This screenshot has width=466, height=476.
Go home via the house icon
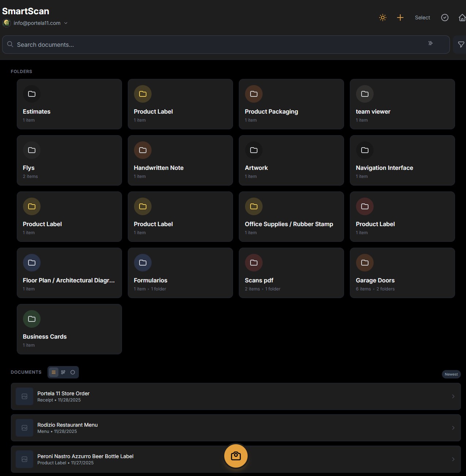click(462, 18)
